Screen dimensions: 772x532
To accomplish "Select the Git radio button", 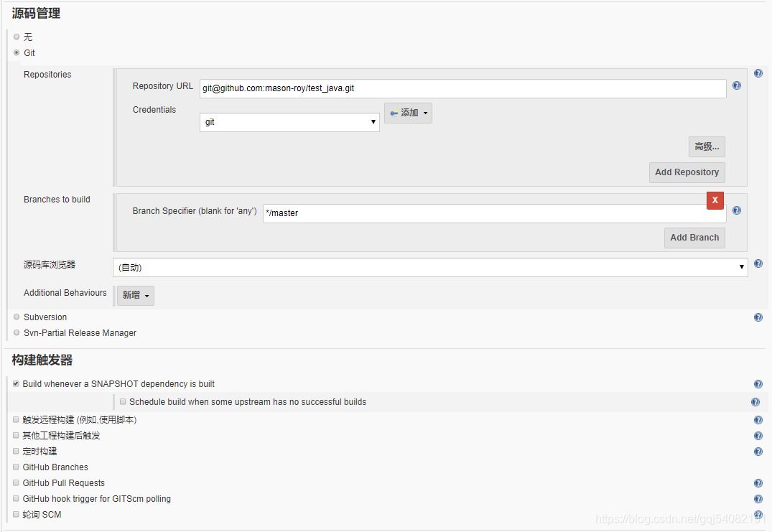I will [17, 52].
